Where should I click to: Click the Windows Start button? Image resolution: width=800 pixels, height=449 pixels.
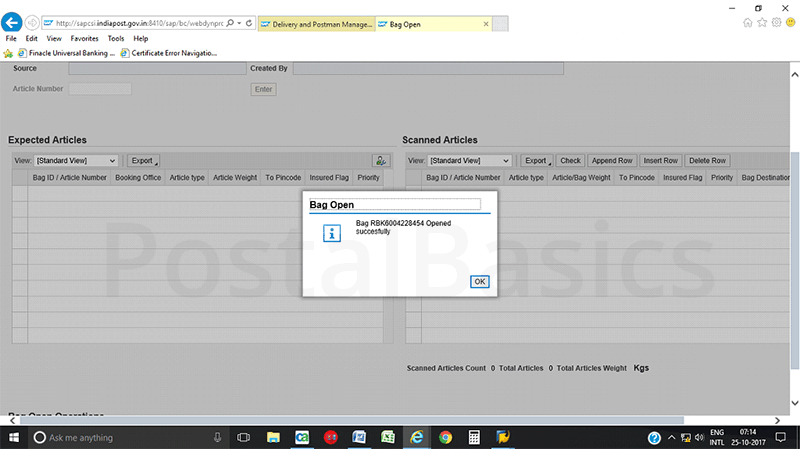click(13, 437)
